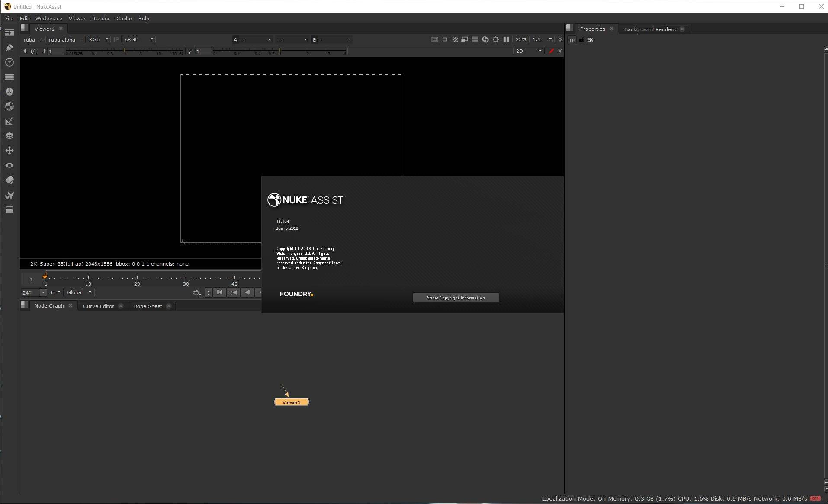
Task: Click the Viewer1 pane layout icon
Action: [x=24, y=28]
